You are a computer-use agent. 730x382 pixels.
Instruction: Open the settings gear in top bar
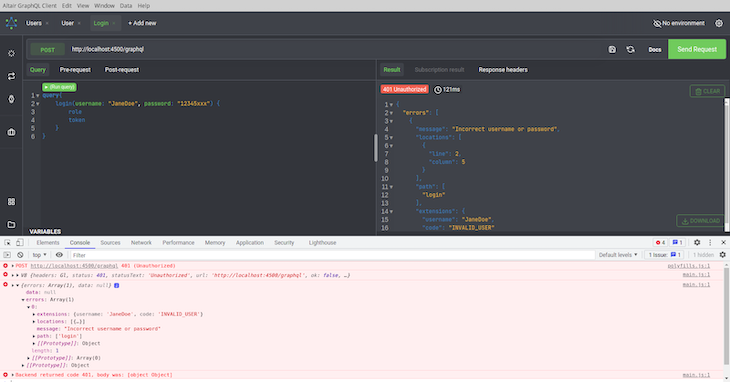tap(719, 23)
